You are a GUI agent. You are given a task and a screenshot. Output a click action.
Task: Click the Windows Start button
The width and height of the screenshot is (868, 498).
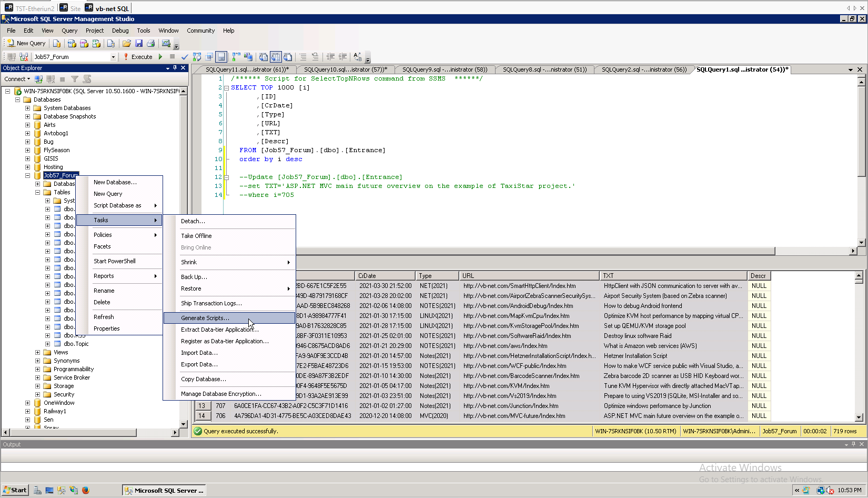pos(15,490)
